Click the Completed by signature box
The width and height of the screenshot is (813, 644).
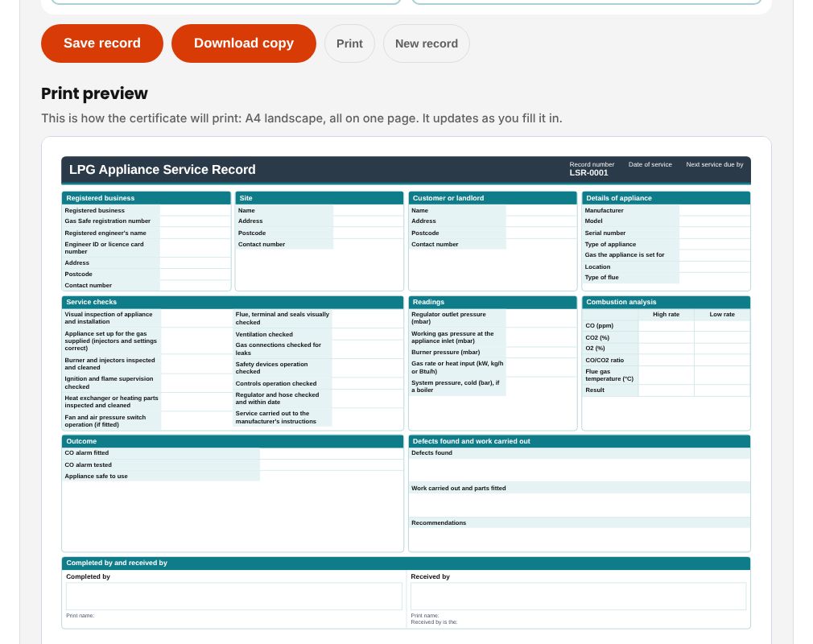point(234,597)
